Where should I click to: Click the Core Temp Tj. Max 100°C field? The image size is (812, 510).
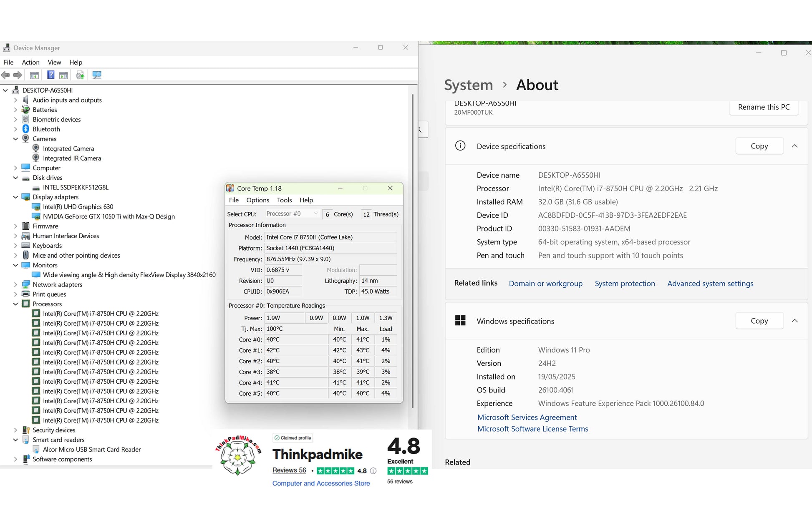pyautogui.click(x=296, y=329)
